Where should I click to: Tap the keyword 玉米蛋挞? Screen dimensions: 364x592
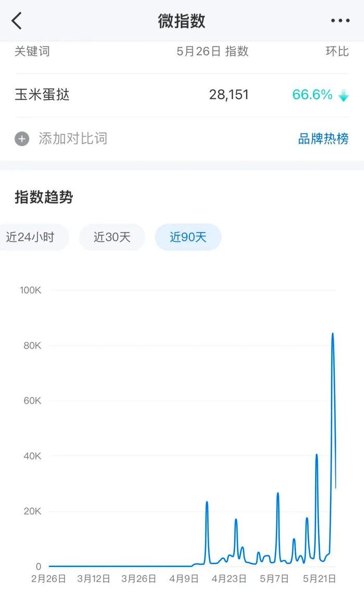pos(42,94)
